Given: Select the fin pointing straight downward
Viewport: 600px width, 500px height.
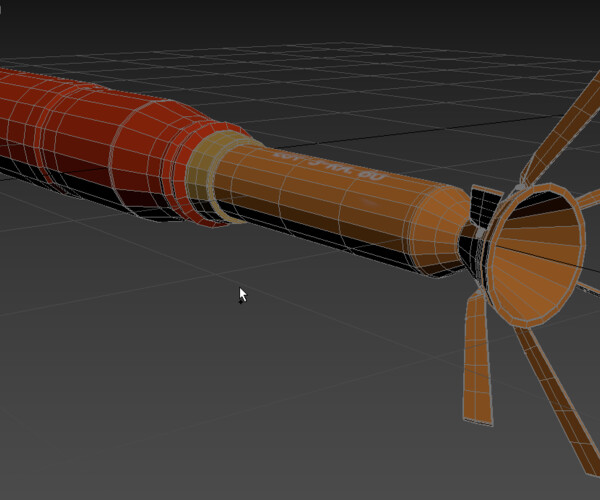Looking at the screenshot, I should (x=477, y=358).
